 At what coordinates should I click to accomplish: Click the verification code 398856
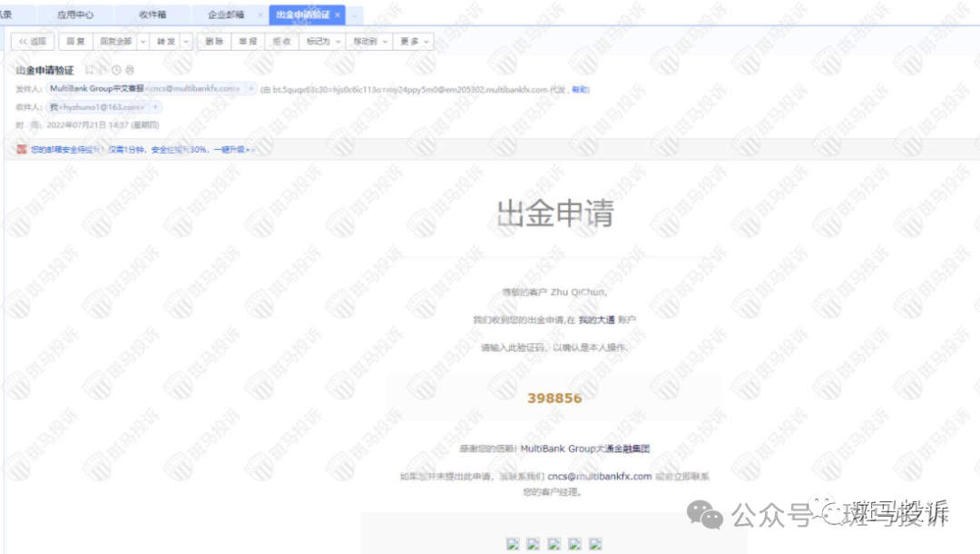tap(554, 399)
